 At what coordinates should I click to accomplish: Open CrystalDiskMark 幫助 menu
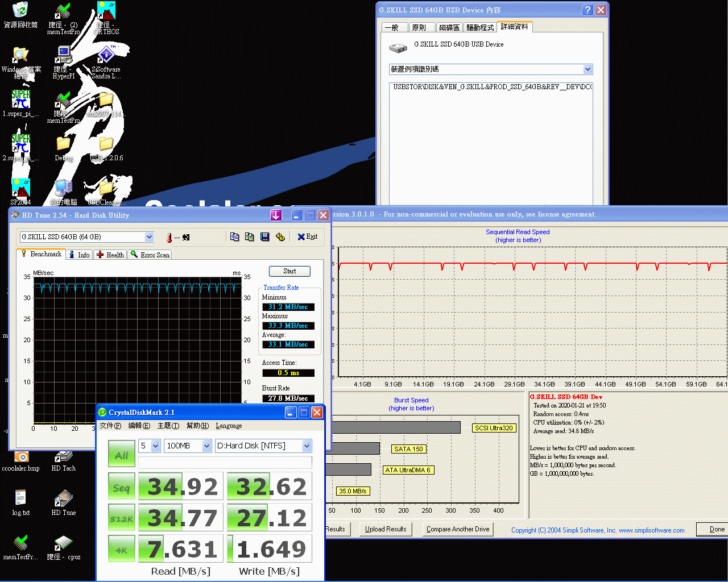(197, 426)
